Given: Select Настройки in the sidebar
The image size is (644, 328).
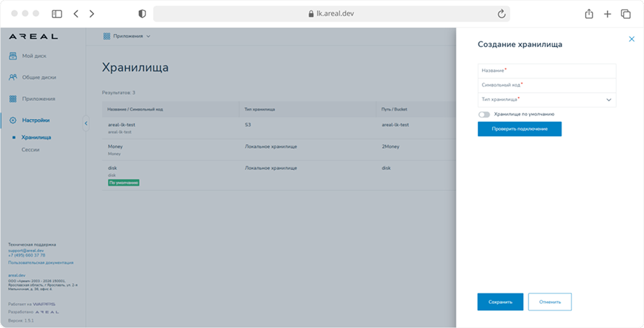Looking at the screenshot, I should [36, 120].
